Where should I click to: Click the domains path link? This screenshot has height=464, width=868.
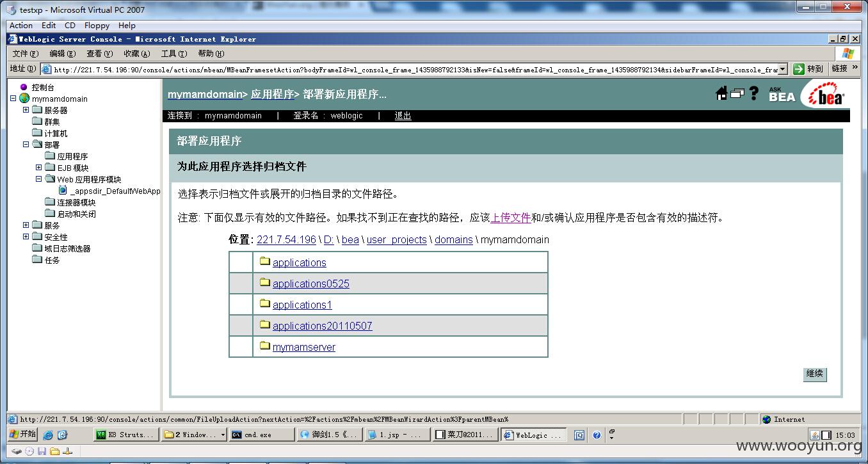[454, 239]
